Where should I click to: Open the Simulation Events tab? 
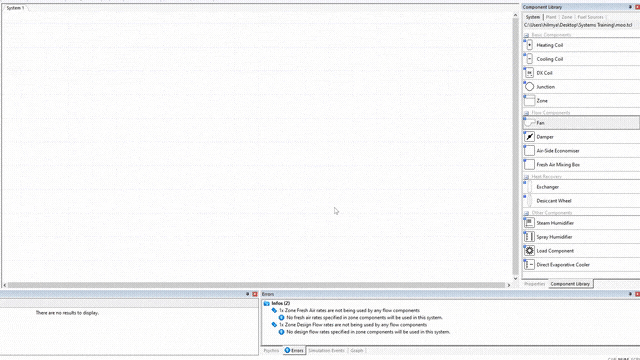click(327, 350)
